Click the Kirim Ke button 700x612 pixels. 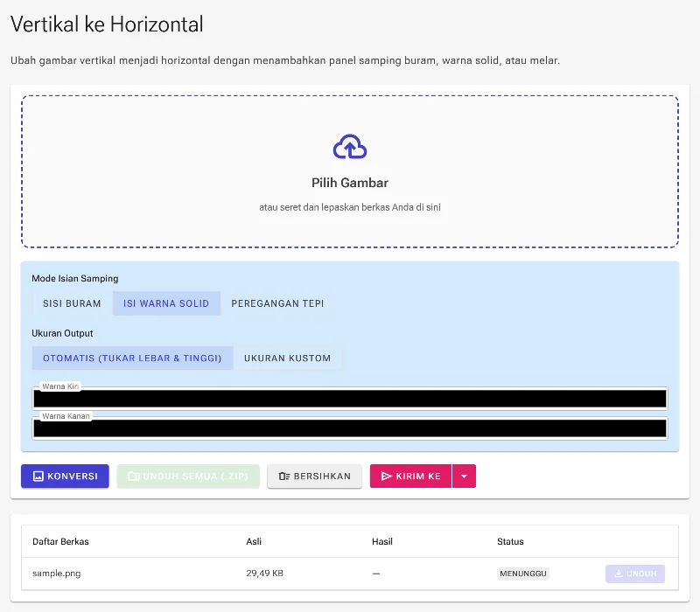[x=410, y=476]
